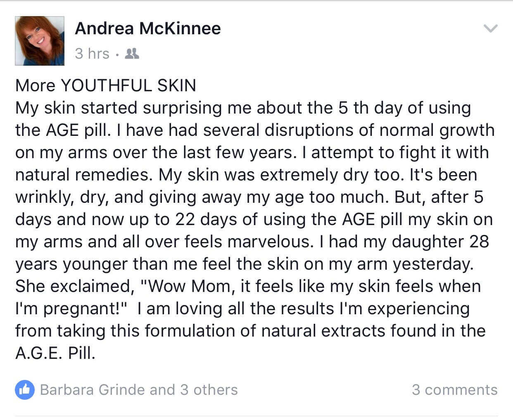Click the final 'A.G.E. Pill.' text
The width and height of the screenshot is (513, 420).
(x=55, y=354)
